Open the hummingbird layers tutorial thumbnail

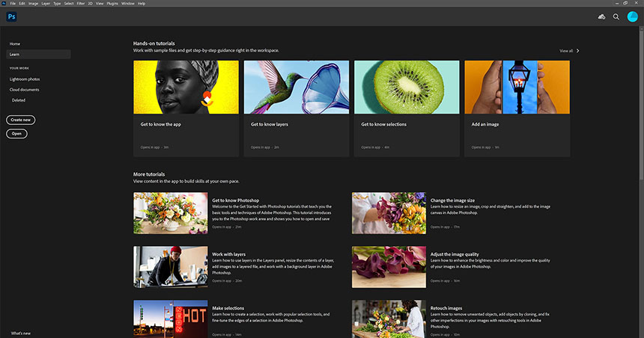point(297,87)
